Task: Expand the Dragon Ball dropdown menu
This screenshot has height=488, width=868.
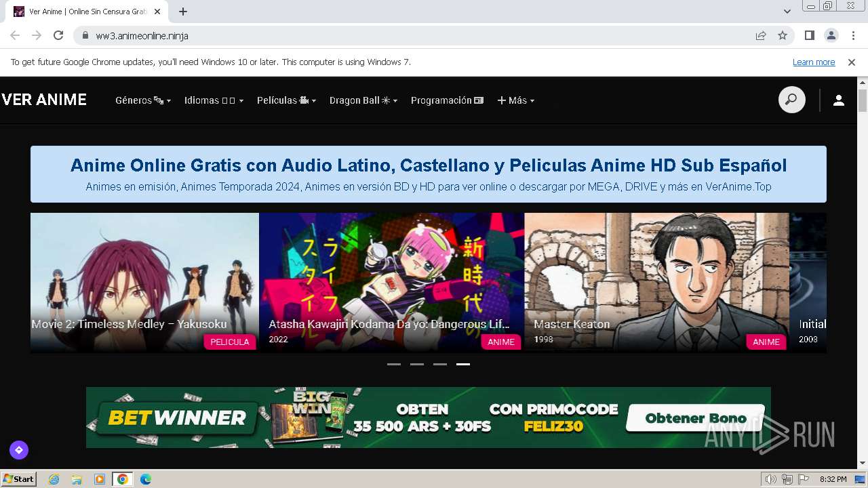Action: tap(363, 100)
